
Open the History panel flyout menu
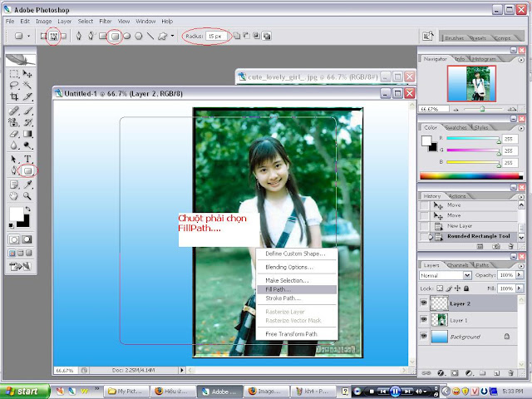(521, 197)
